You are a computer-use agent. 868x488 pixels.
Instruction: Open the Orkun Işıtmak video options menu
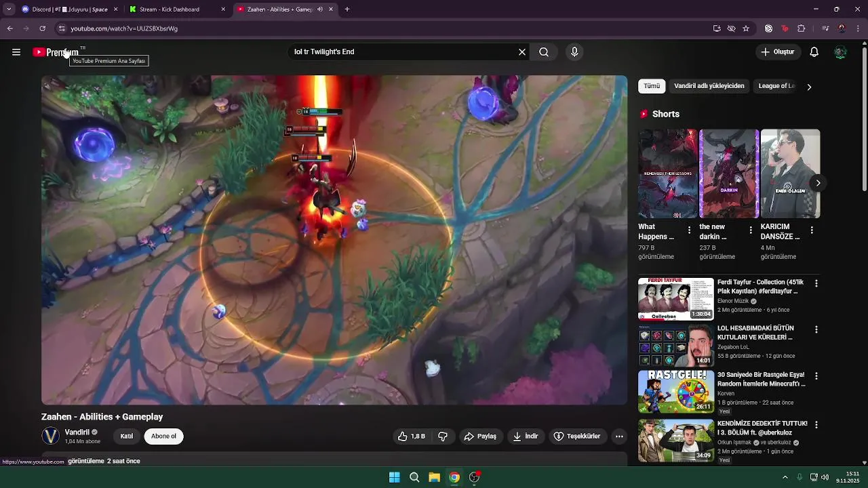(x=816, y=425)
